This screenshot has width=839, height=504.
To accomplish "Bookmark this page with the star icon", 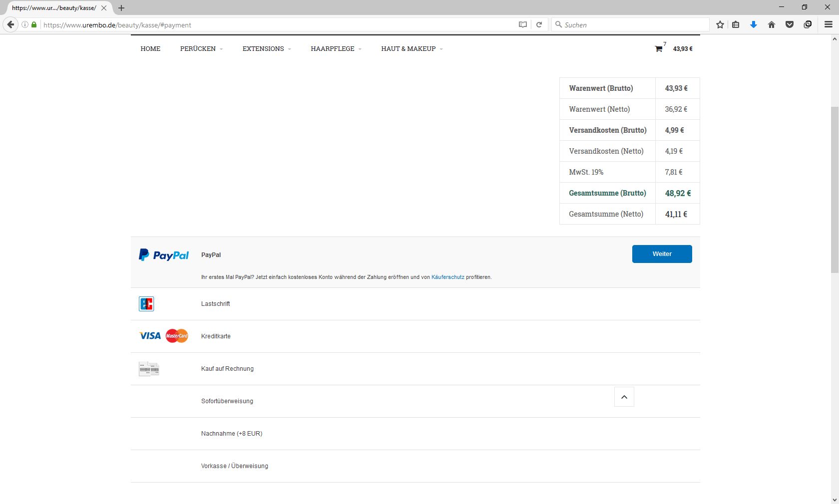I will coord(720,24).
